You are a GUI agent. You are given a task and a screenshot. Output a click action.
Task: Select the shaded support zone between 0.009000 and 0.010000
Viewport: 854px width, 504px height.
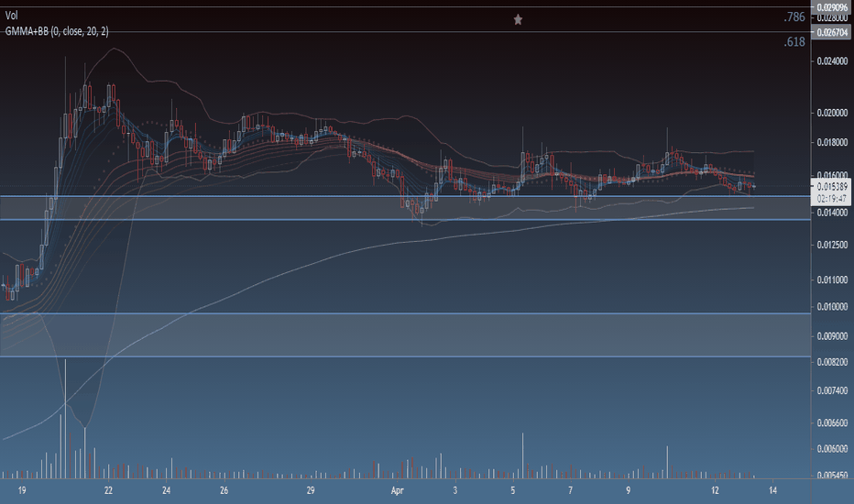coord(405,334)
